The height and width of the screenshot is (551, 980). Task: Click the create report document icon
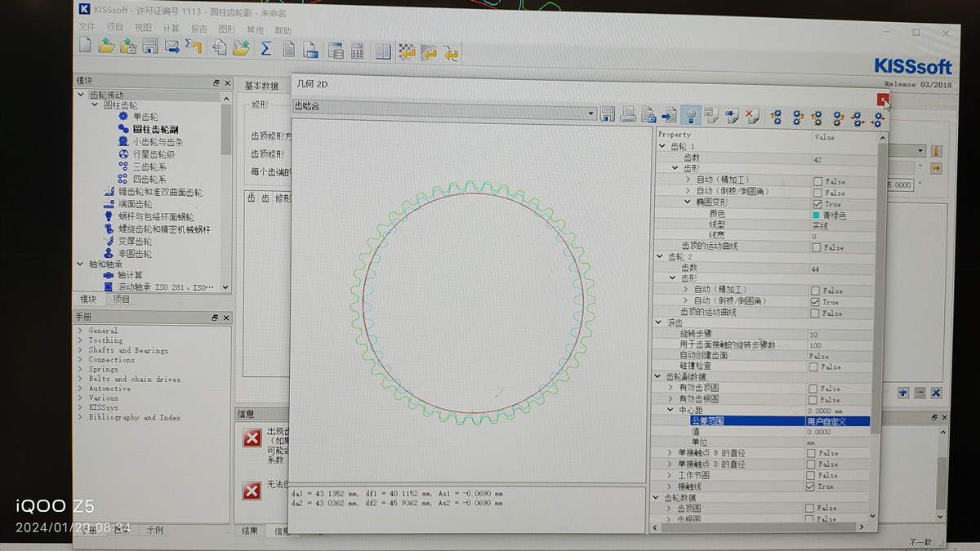point(288,49)
